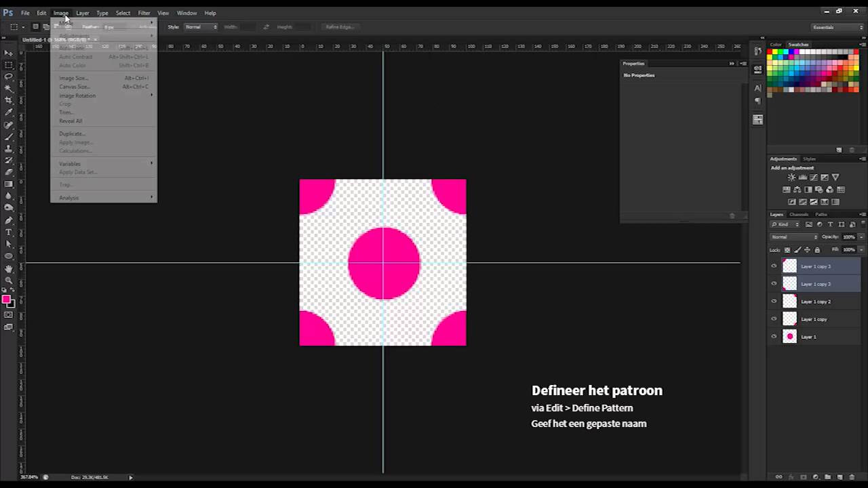Open the layer blend mode Normal dropdown

[794, 237]
